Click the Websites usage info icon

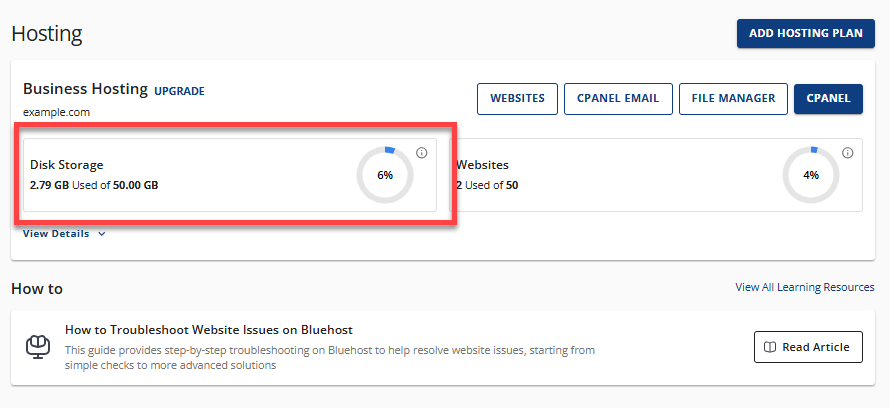pyautogui.click(x=847, y=153)
